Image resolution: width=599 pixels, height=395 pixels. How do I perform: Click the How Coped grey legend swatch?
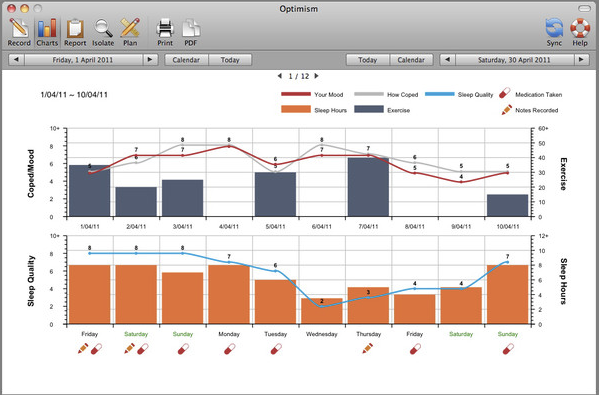point(369,94)
